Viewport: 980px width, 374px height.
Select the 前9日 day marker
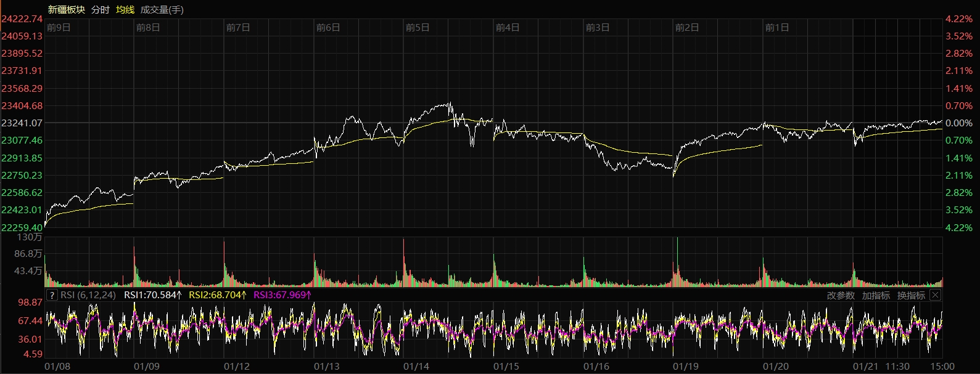[x=59, y=28]
